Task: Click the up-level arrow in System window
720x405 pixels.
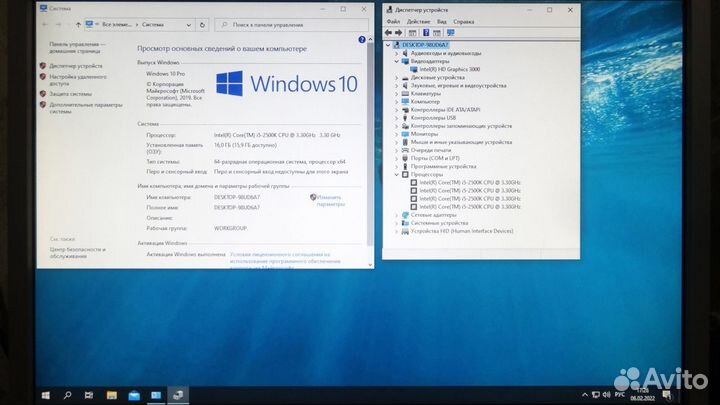Action: [78, 24]
